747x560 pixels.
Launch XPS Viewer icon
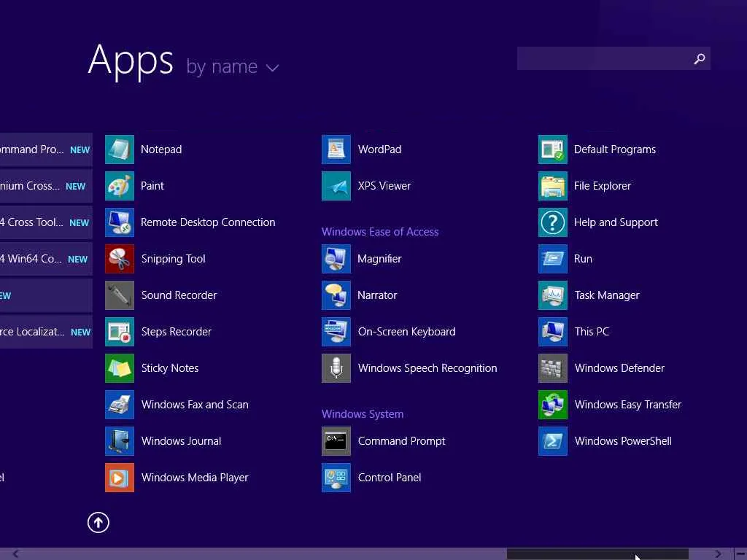336,186
